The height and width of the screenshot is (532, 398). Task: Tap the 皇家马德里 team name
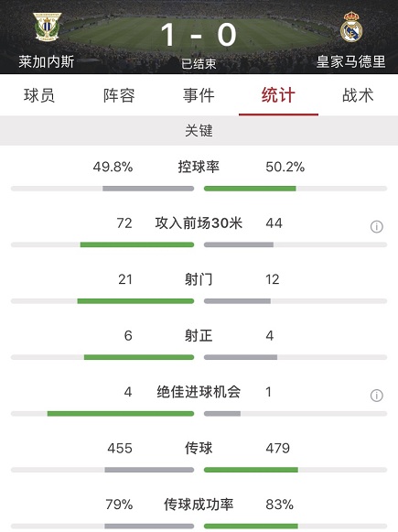coord(351,61)
